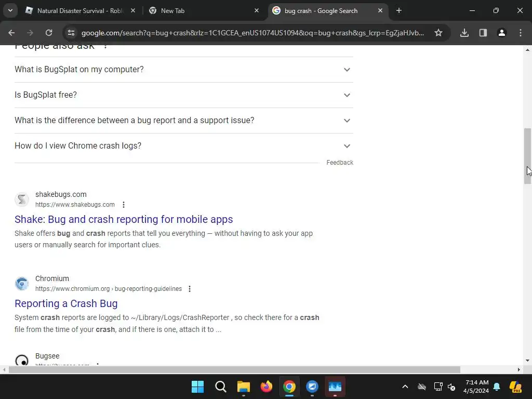Open the notifications bell icon
This screenshot has height=399, width=532.
pos(497,387)
